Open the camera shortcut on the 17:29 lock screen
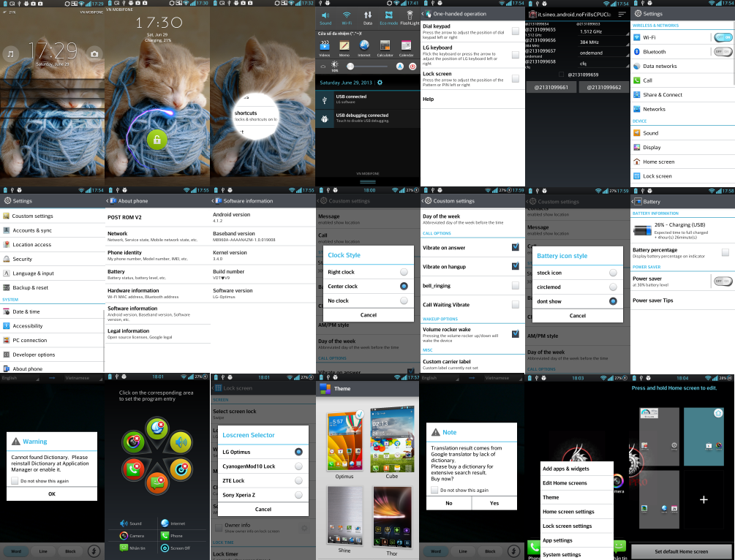 [x=94, y=54]
